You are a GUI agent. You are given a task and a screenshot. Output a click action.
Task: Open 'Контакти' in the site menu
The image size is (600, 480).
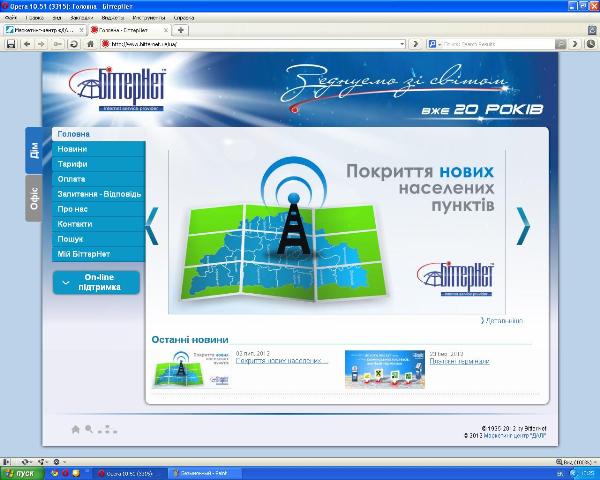tap(98, 224)
